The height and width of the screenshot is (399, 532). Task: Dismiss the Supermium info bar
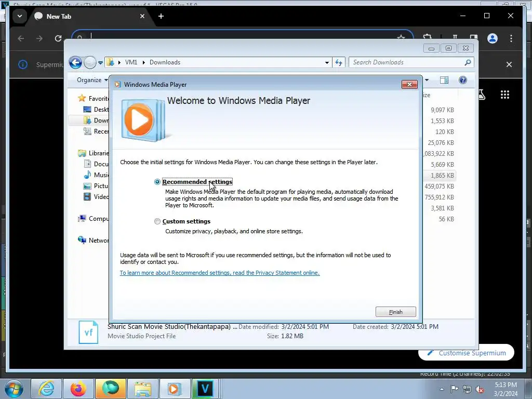pyautogui.click(x=509, y=64)
